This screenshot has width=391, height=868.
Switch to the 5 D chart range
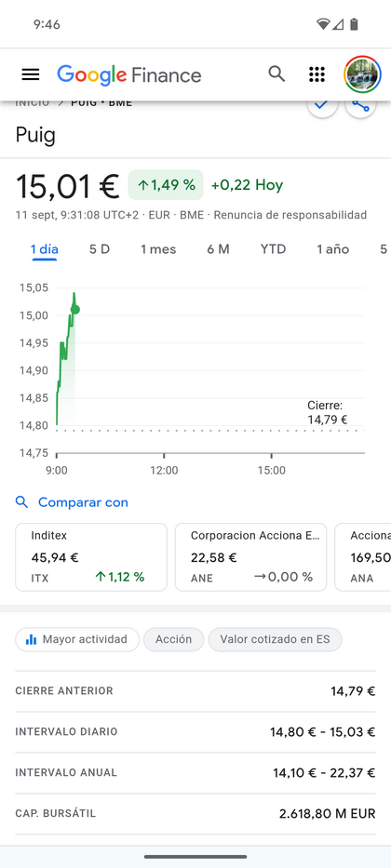coord(100,249)
